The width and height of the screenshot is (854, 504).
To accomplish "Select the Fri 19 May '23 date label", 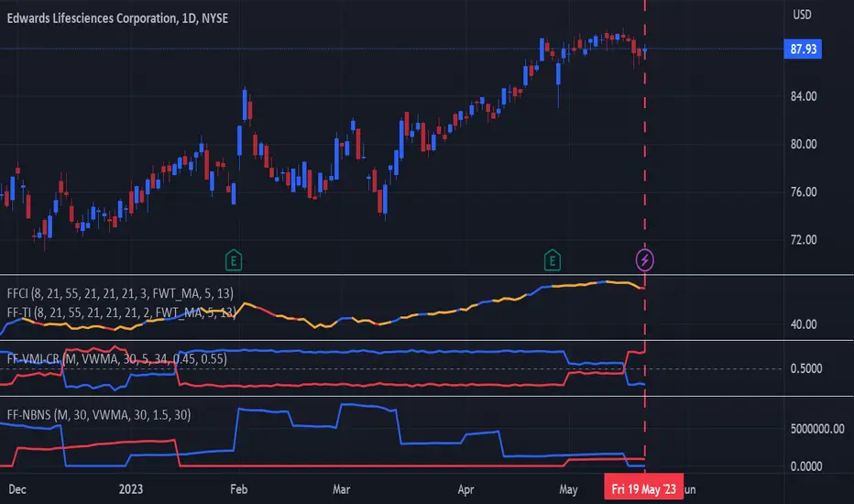I will [644, 488].
